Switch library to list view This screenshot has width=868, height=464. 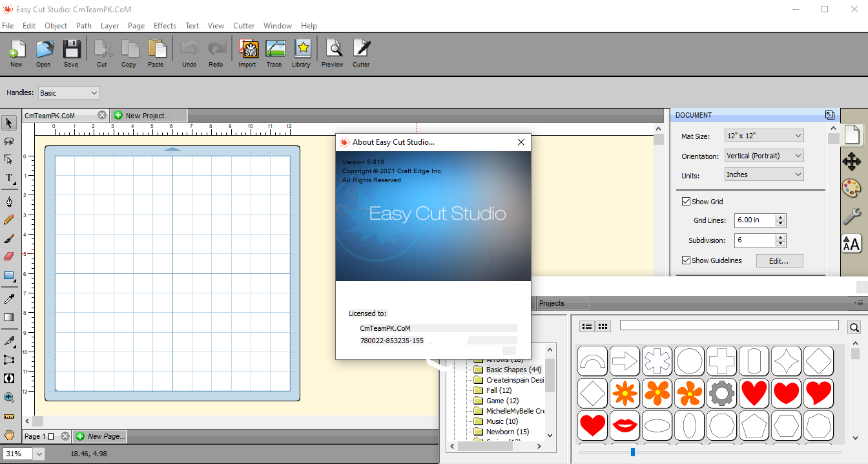point(587,326)
